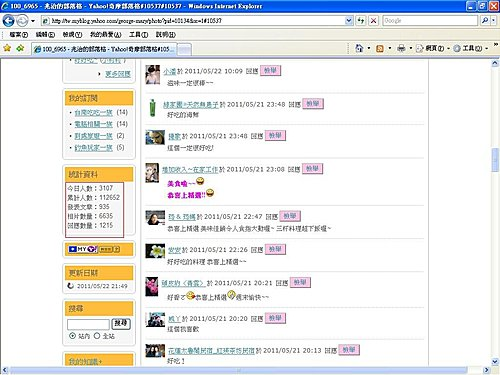
Task: Click the refresh icon beside update date
Action: point(71,286)
